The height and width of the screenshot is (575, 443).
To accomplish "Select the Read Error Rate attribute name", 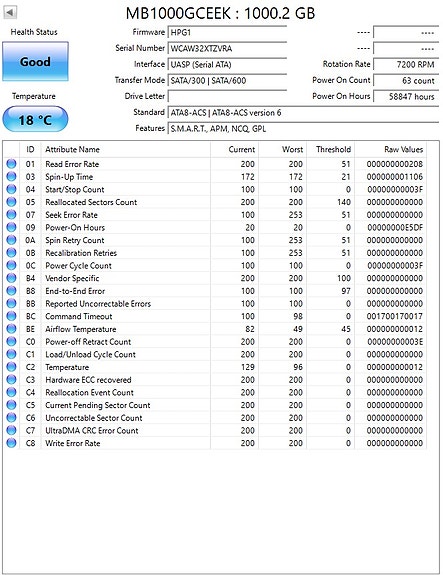I will [72, 164].
